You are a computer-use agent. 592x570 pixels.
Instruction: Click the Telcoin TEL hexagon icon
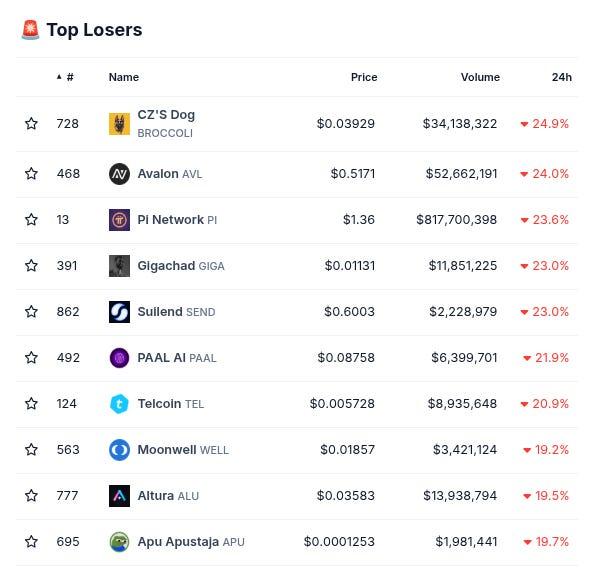coord(119,404)
